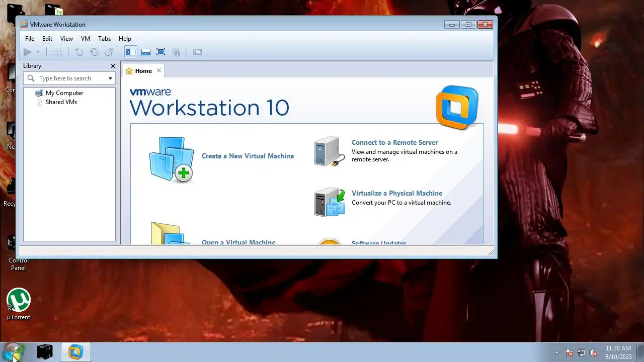
Task: Click the window resize grip corner
Action: click(491, 251)
